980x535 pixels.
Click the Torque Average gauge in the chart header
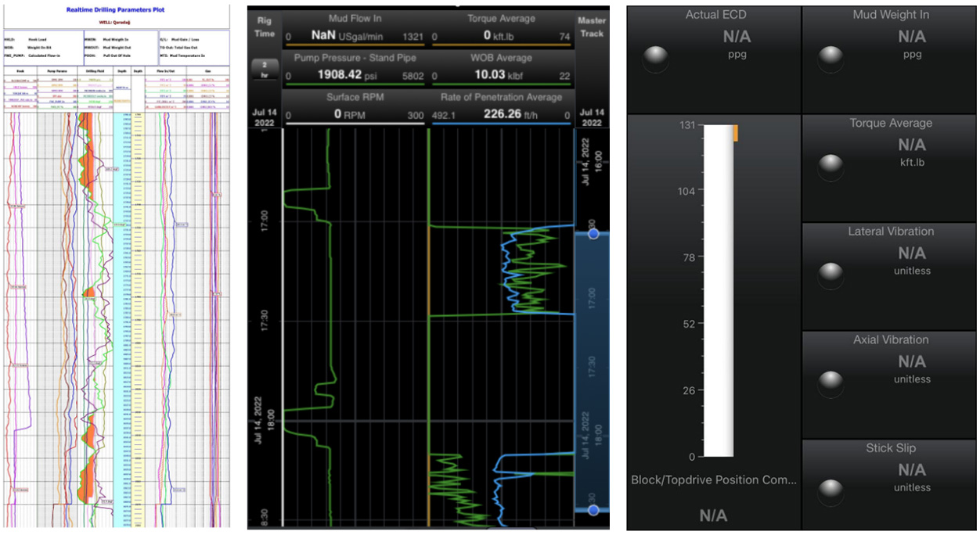tap(501, 27)
